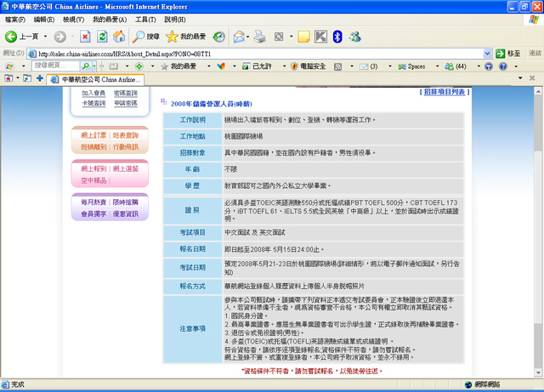Image resolution: width=544 pixels, height=392 pixels.
Task: Open 班表查詢 in orange panel
Action: 126,135
